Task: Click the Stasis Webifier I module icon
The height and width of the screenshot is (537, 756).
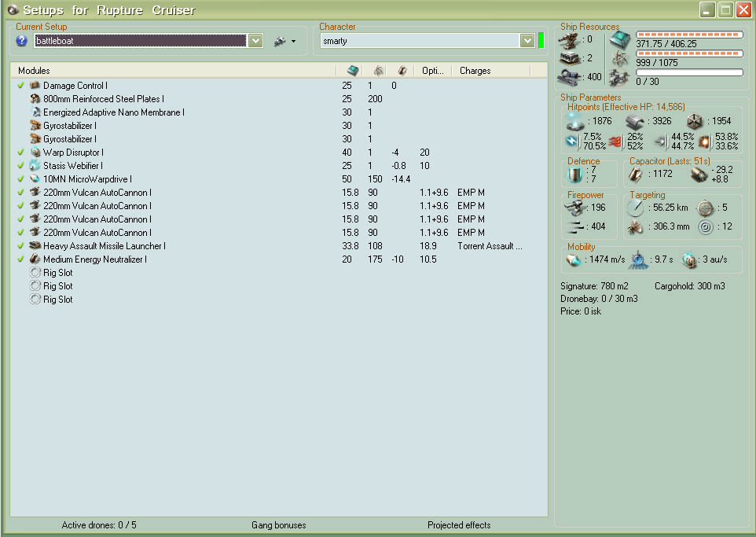Action: [x=35, y=165]
